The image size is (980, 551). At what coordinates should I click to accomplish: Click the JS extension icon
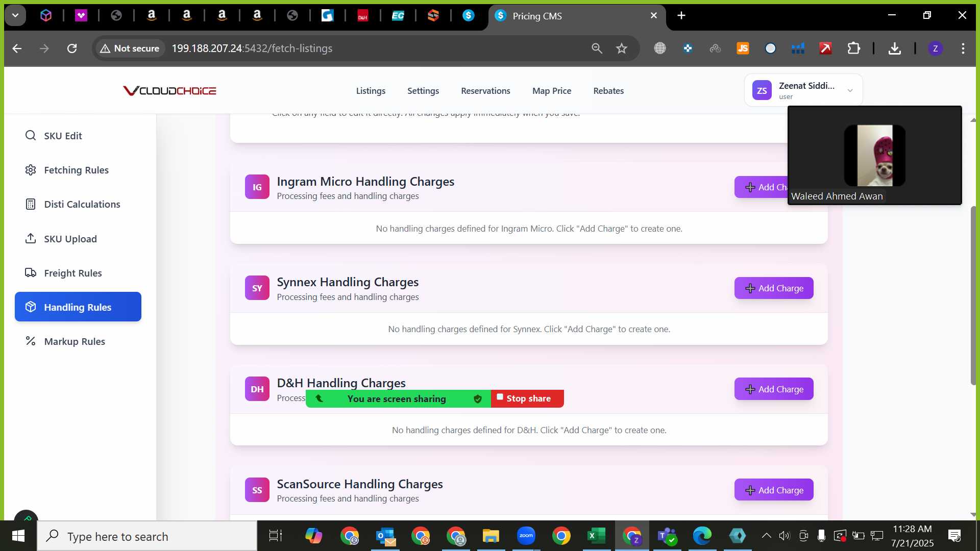point(743,48)
